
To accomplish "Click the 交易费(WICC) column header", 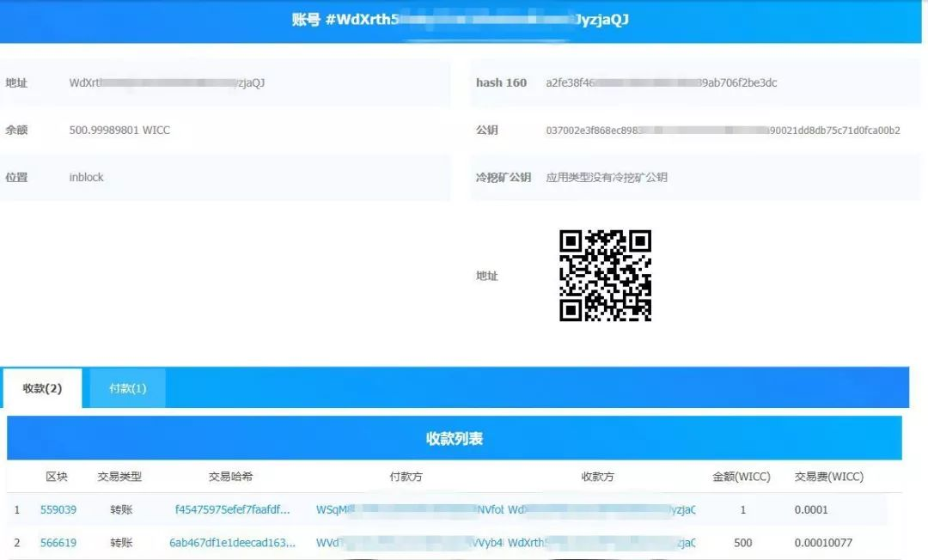I will coord(829,477).
